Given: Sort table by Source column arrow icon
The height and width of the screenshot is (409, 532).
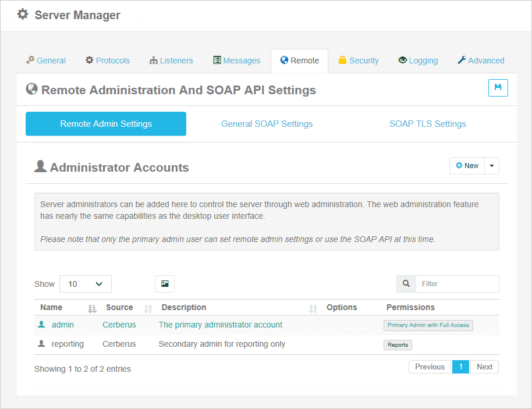Looking at the screenshot, I should click(148, 308).
